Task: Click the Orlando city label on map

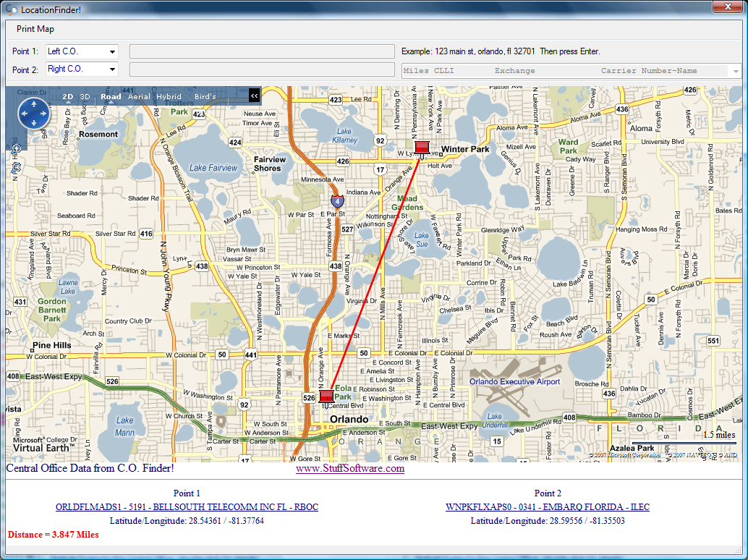Action: 349,420
